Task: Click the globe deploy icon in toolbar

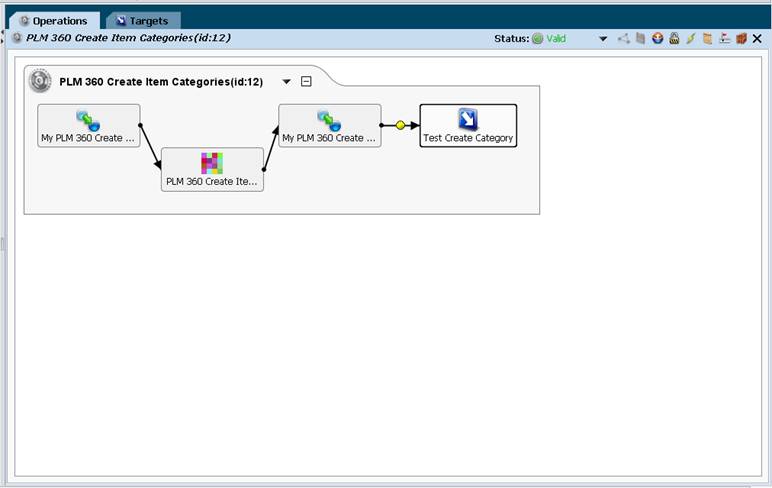Action: coord(657,38)
